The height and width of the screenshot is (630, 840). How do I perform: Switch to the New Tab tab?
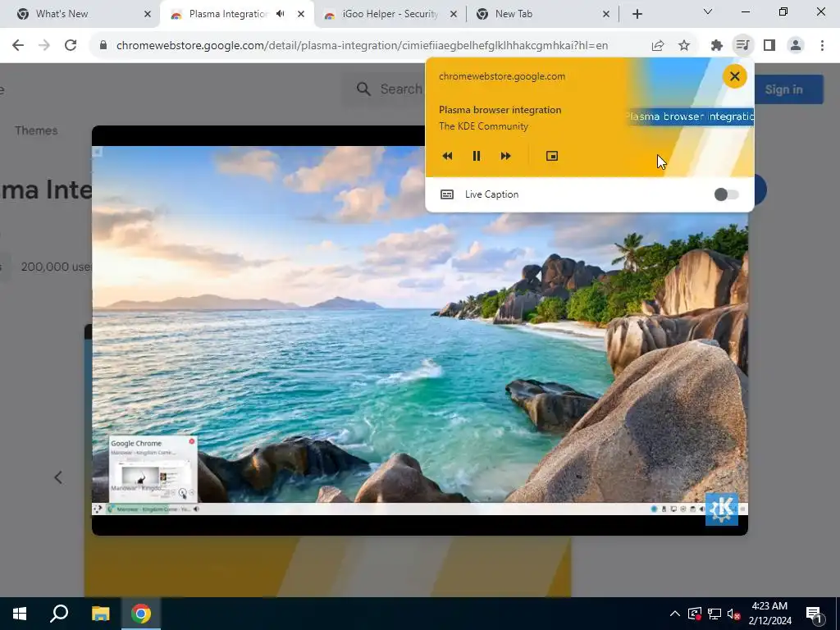click(543, 14)
